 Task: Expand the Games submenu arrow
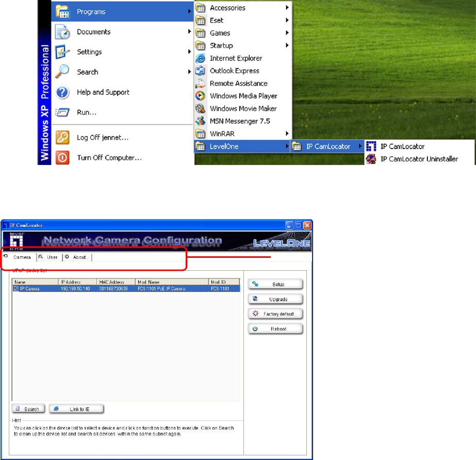[x=287, y=33]
